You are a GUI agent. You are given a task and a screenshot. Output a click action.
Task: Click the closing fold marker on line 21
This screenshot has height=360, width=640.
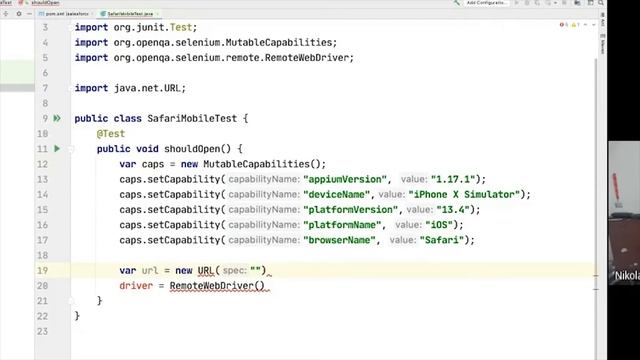pyautogui.click(x=71, y=301)
